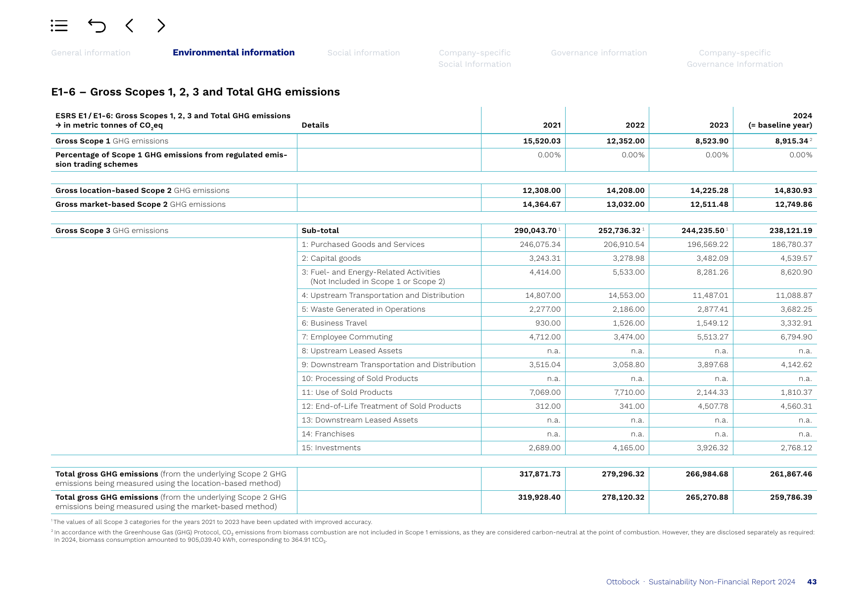Select the 2023 column header
This screenshot has height=614, width=868.
point(719,125)
